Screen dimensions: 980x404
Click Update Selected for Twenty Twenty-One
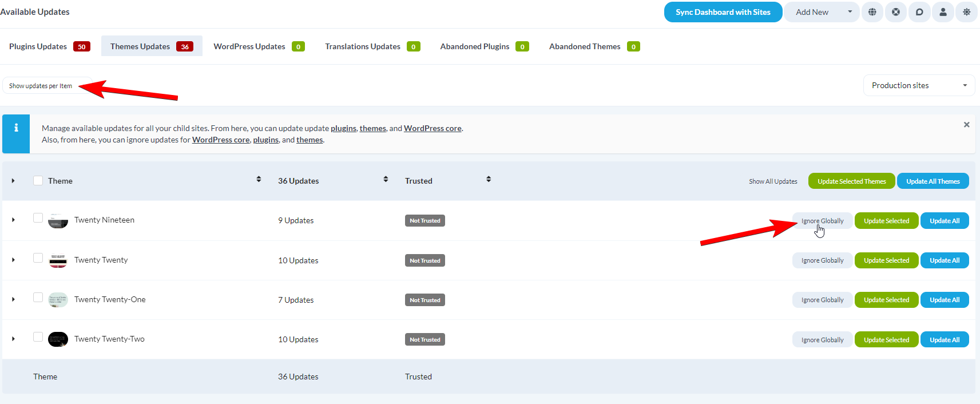click(886, 300)
